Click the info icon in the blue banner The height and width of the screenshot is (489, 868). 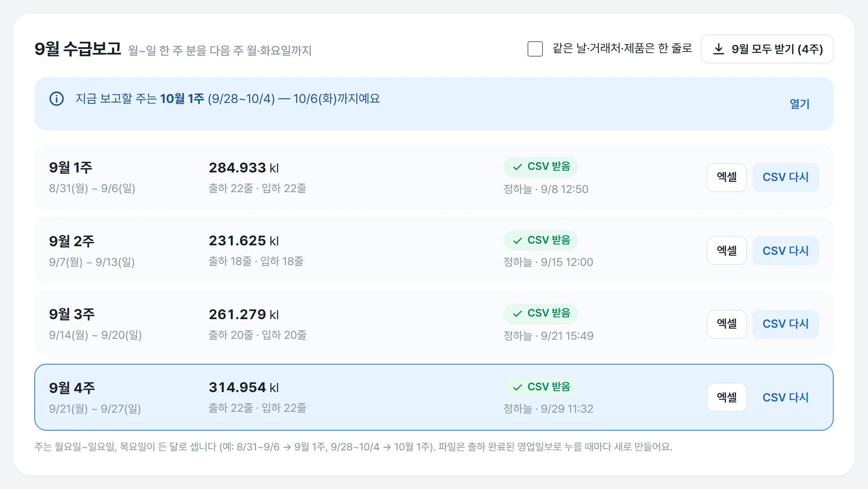[57, 99]
